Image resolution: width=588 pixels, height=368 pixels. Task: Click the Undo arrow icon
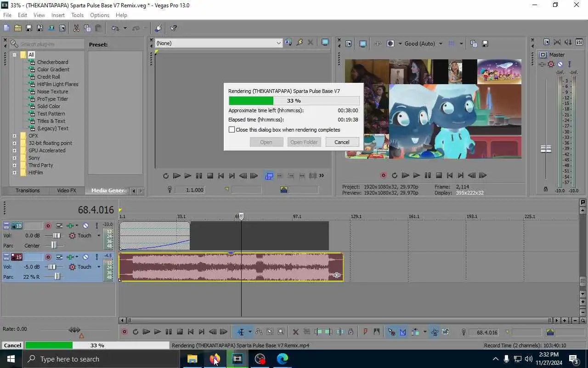coord(115,28)
